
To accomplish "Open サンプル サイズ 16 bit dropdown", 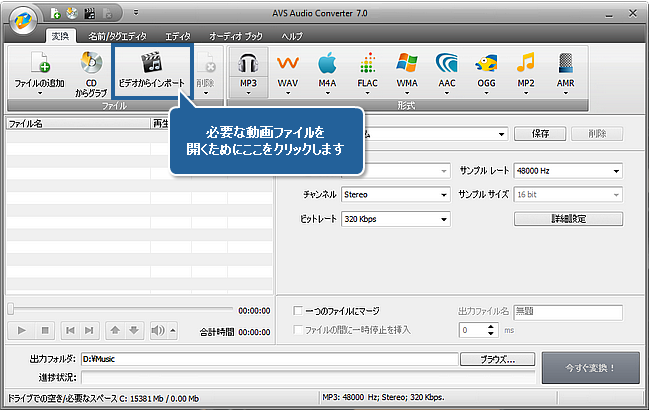I will coord(568,194).
